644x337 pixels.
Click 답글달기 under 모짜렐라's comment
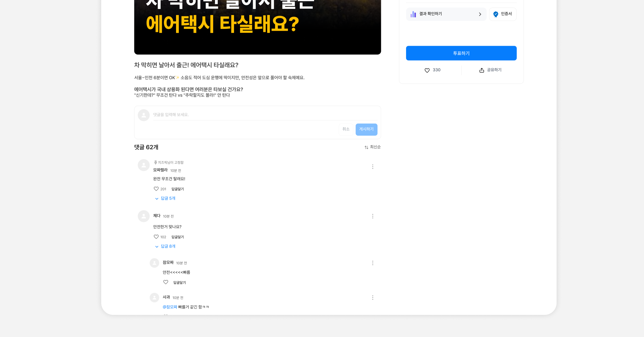(x=178, y=189)
